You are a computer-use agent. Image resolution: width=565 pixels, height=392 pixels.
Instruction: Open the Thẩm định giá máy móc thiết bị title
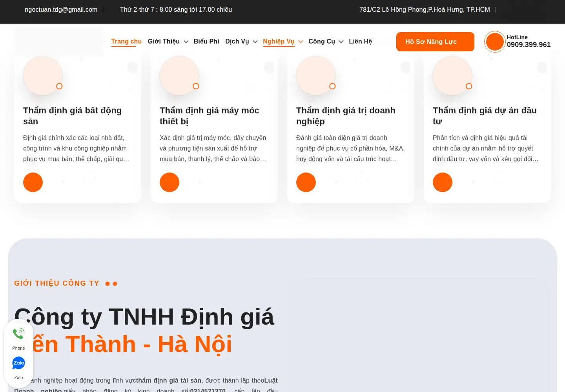[210, 116]
